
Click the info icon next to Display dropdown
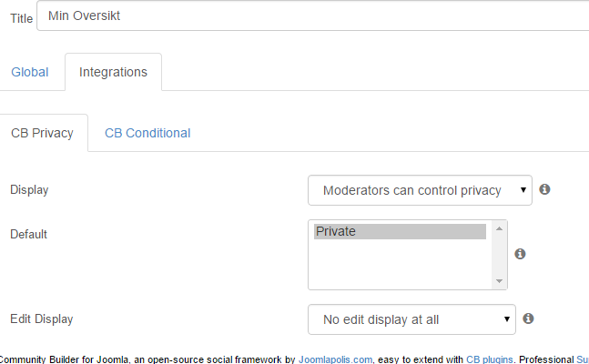pyautogui.click(x=544, y=189)
